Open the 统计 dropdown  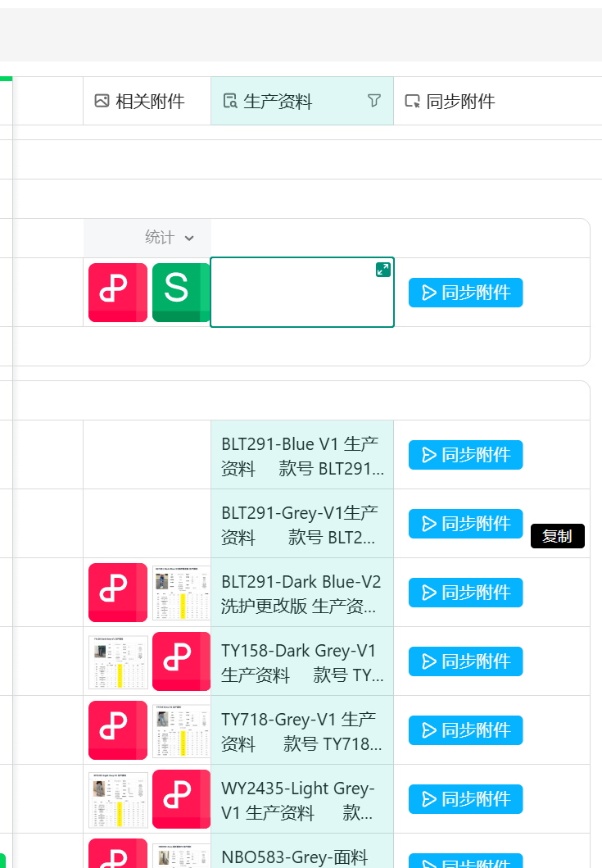170,238
